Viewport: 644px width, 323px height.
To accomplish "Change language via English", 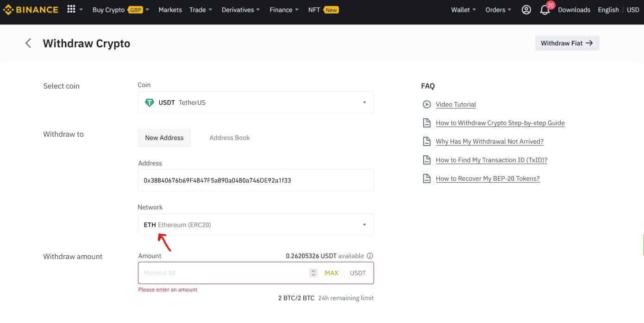I will point(608,10).
